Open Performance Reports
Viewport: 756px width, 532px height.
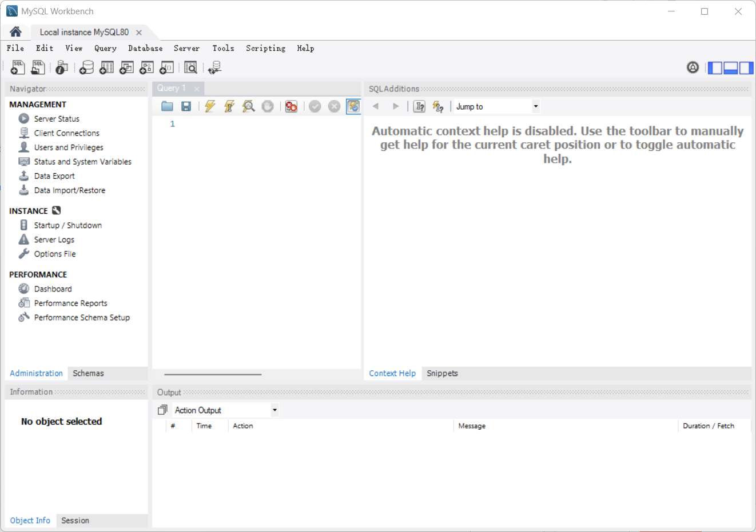click(x=70, y=303)
